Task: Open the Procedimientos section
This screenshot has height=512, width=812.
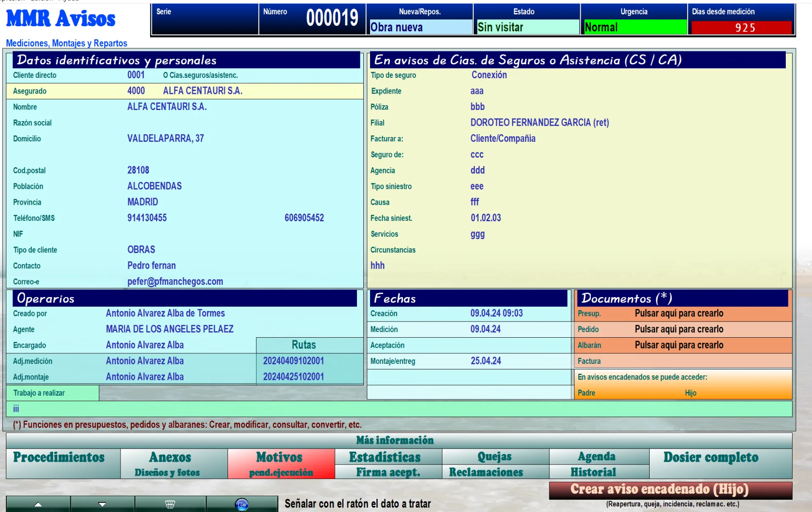Action: (63, 464)
